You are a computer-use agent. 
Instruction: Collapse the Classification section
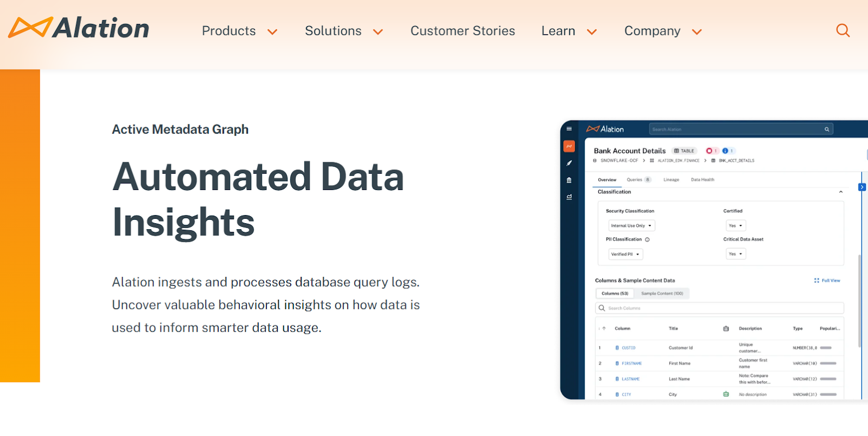point(841,192)
